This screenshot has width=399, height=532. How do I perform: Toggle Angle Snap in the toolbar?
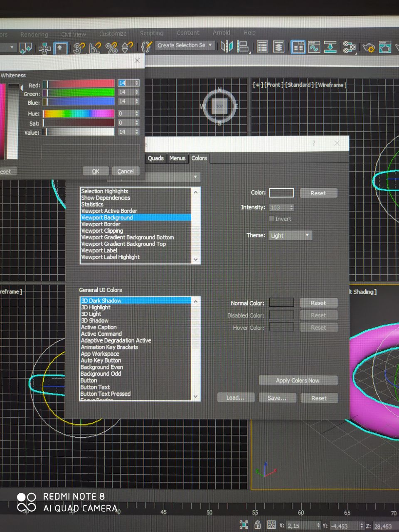point(95,48)
